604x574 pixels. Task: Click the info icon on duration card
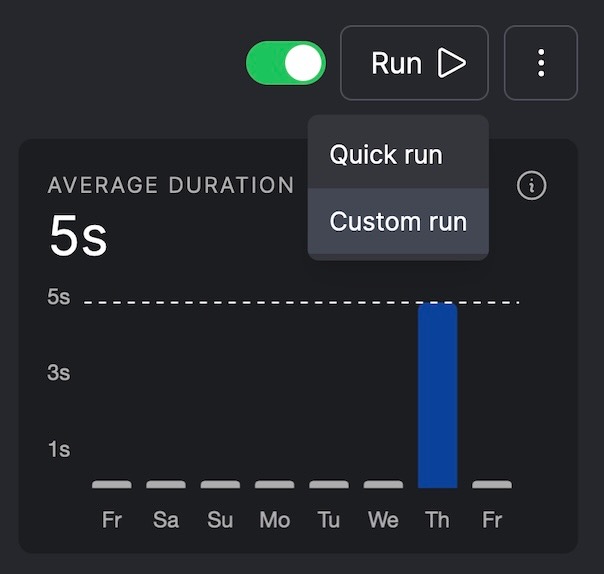click(x=532, y=186)
